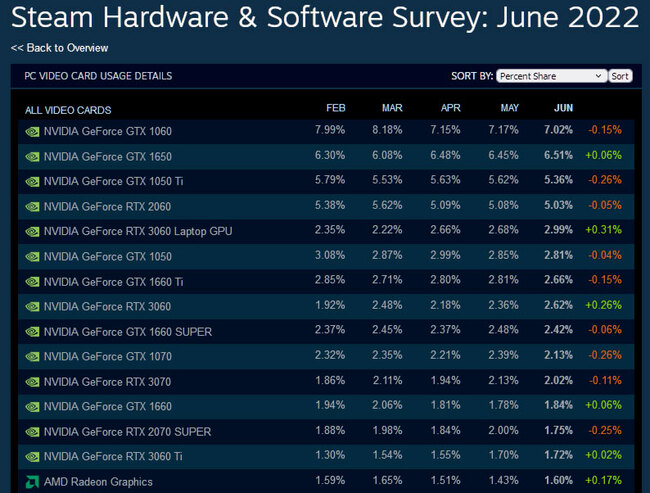Click the JUN column header
This screenshot has height=493, width=650.
pos(564,108)
